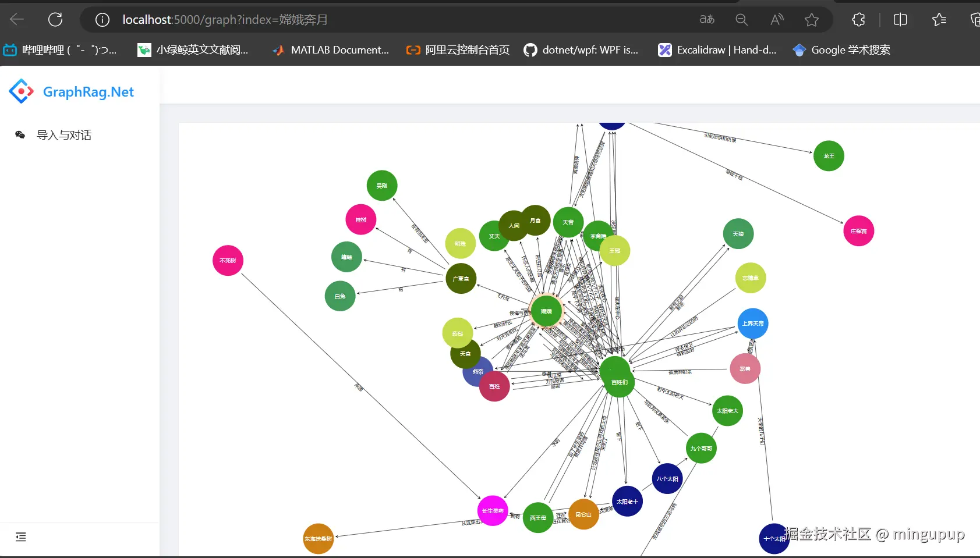The width and height of the screenshot is (980, 558).
Task: Select the 忘情草 graph node
Action: click(x=751, y=278)
